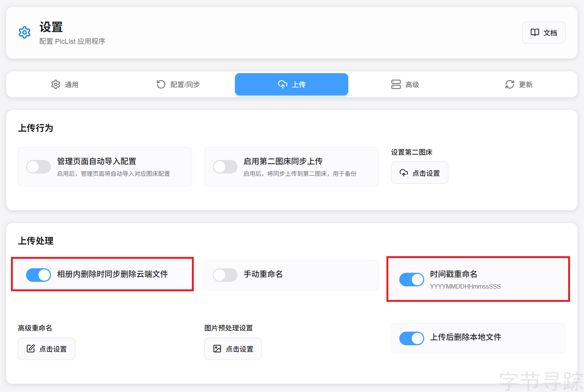The width and height of the screenshot is (584, 392).
Task: Click the circular arrow icon beside 配置/同步
Action: point(161,85)
